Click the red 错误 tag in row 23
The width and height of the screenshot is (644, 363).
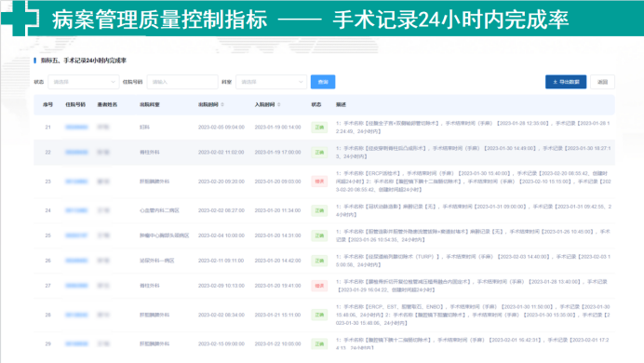(x=319, y=181)
